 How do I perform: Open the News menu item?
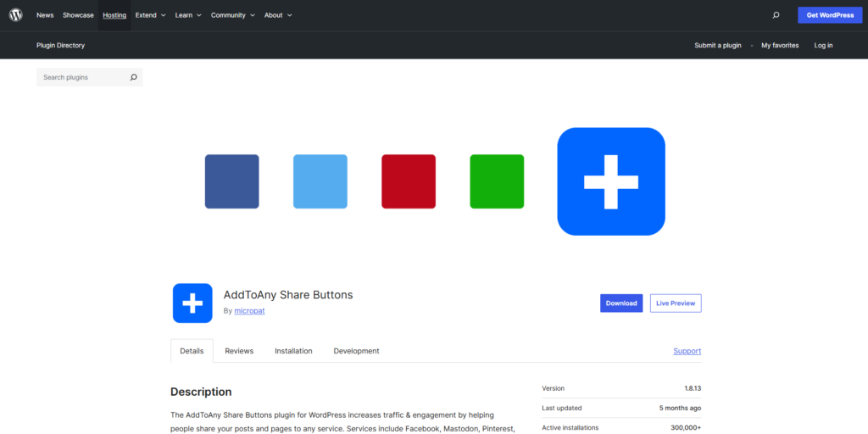pos(45,15)
